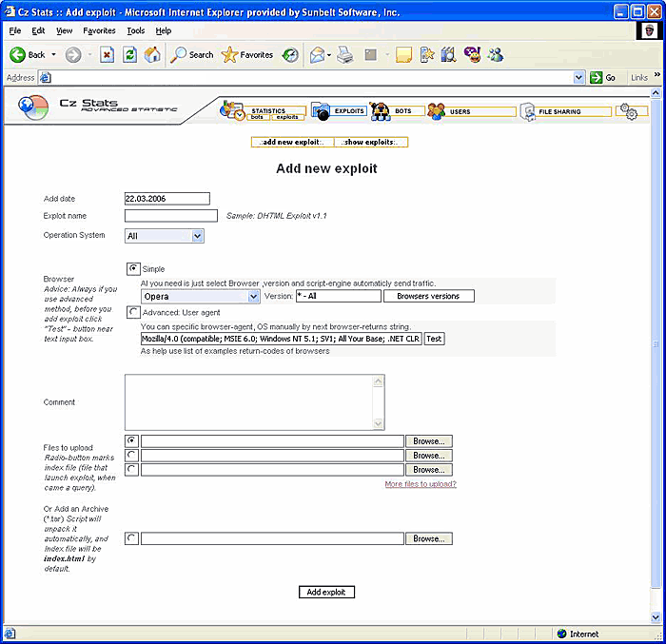The image size is (666, 644).
Task: Open the Mail button dropdown arrow
Action: (x=329, y=55)
